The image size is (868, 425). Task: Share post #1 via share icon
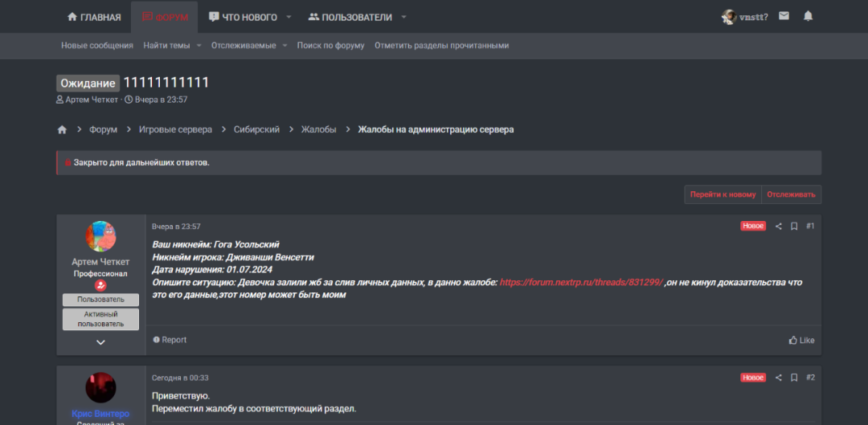(x=778, y=227)
